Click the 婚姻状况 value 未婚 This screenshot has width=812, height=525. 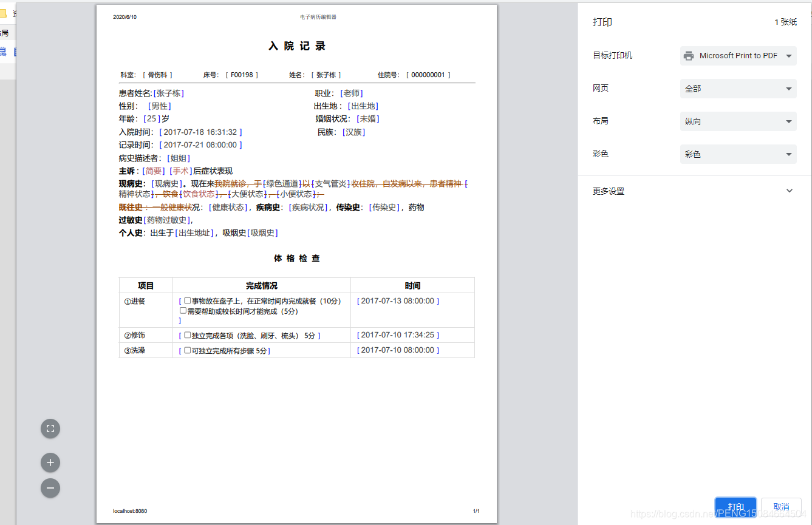[x=368, y=119]
